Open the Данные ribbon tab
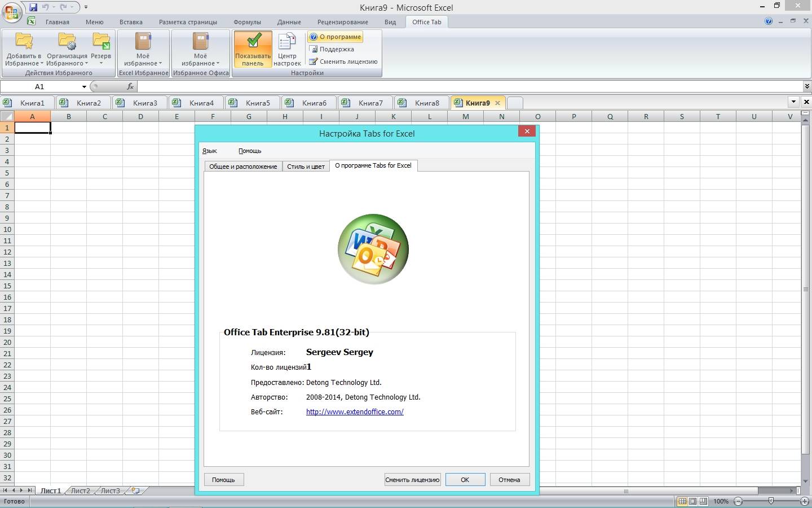 tap(289, 22)
